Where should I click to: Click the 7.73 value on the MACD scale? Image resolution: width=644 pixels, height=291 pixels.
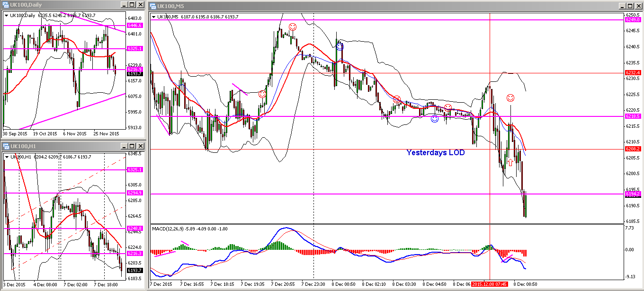[x=630, y=229]
